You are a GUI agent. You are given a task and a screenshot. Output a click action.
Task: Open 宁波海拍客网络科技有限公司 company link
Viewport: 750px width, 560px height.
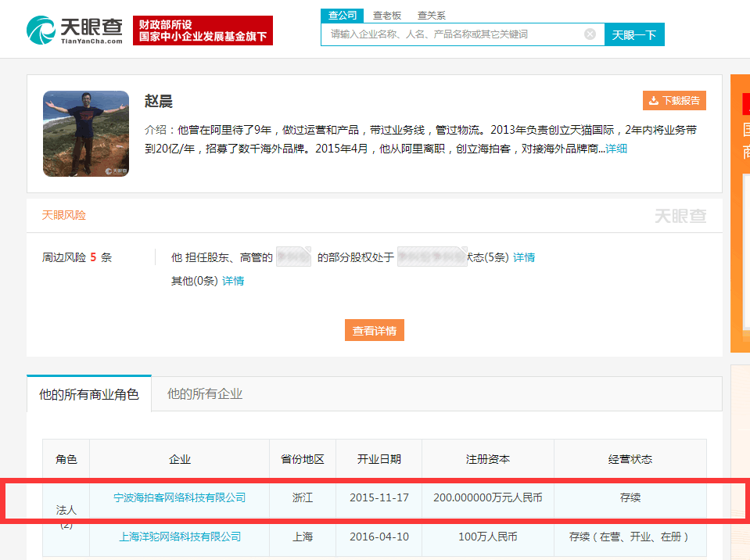tap(179, 498)
